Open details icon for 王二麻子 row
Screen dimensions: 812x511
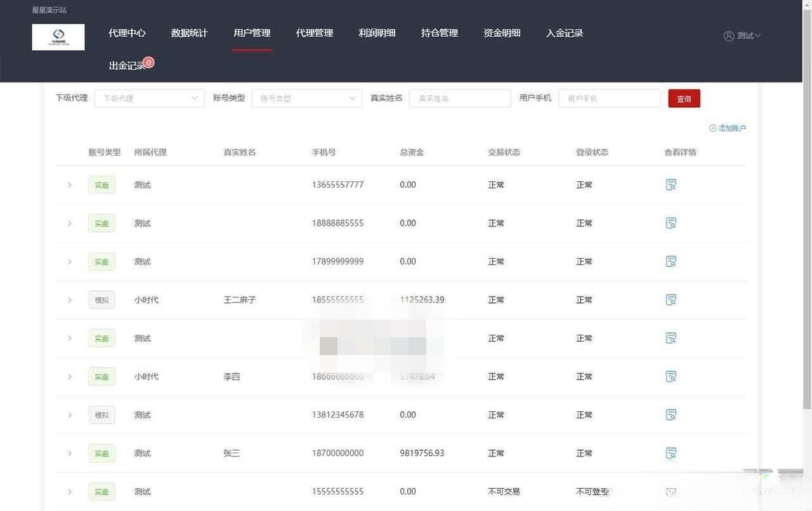click(671, 299)
